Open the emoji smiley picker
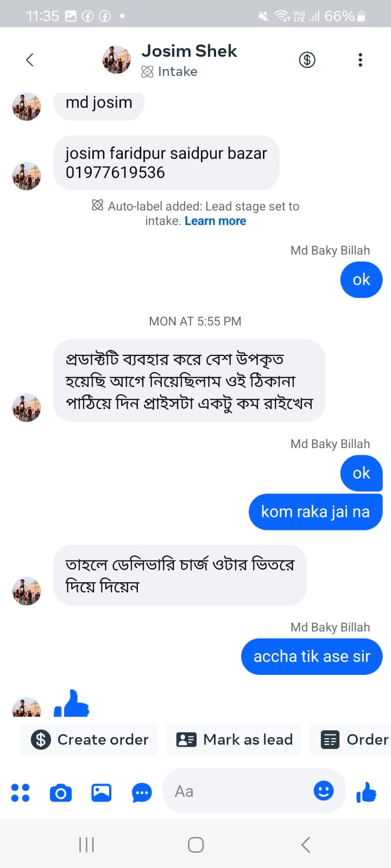The height and width of the screenshot is (868, 391). coord(324,791)
